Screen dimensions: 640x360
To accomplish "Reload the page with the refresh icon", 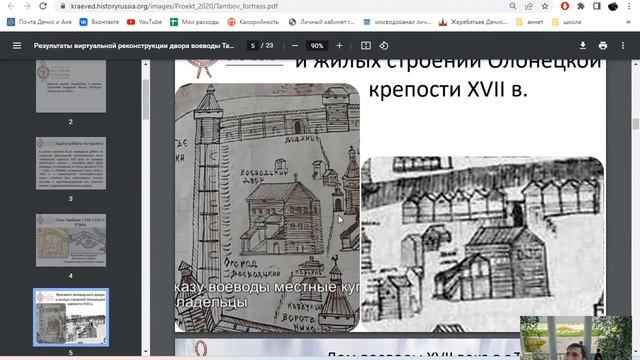I will pyautogui.click(x=43, y=6).
